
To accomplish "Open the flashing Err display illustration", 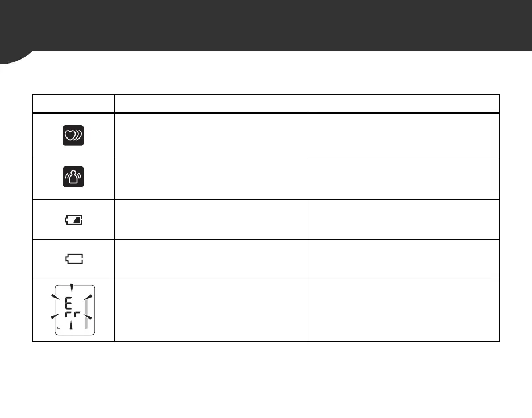I will point(73,310).
